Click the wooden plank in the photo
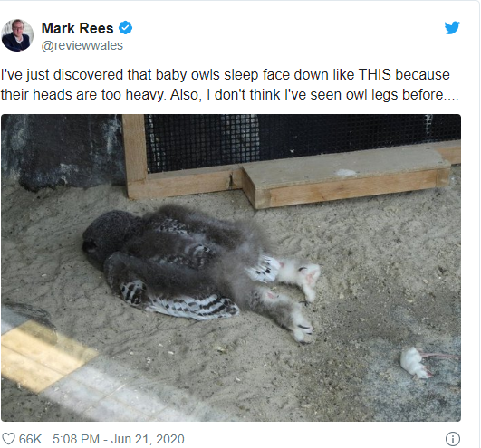This screenshot has width=481, height=448. [x=347, y=179]
